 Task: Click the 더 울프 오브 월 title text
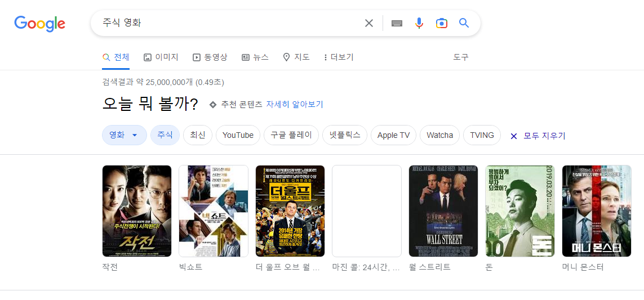point(287,267)
